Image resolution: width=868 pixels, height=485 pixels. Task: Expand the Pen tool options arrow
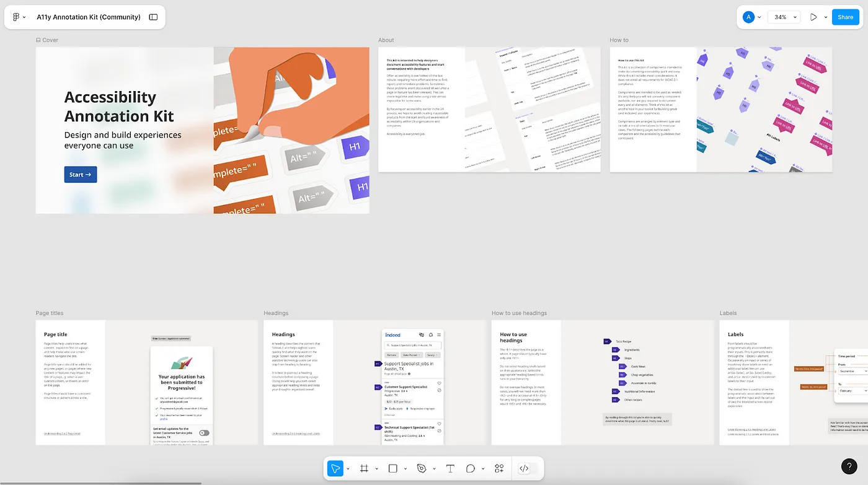pyautogui.click(x=433, y=469)
